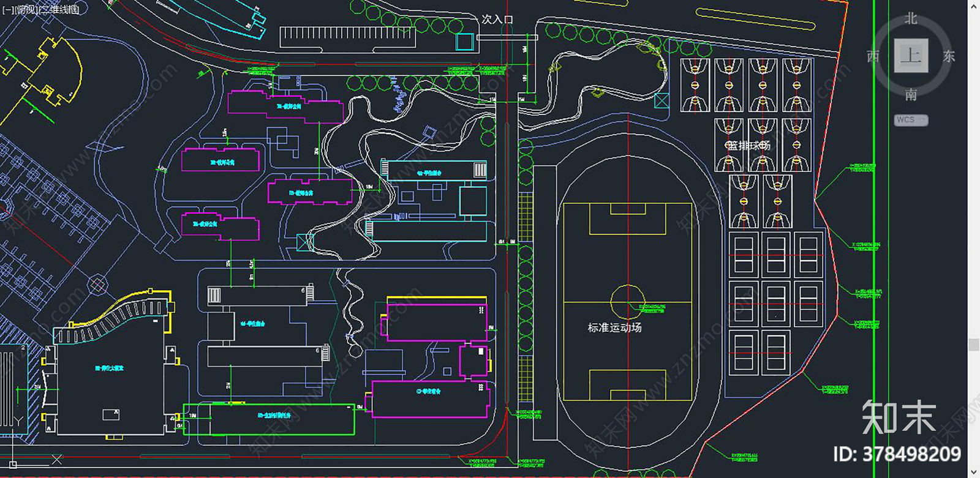Screen dimensions: 980x478
Task: Click the 南 south label on the ViewCube compass
Action: coord(911,94)
